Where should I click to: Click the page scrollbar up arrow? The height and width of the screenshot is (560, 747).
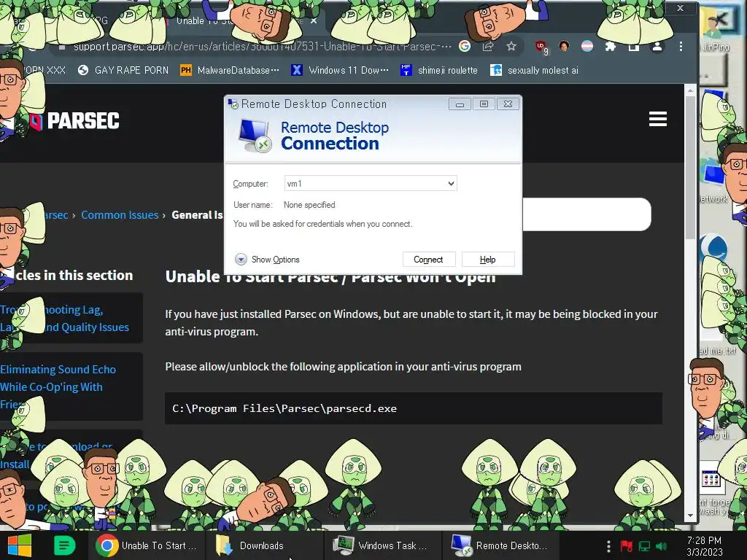click(690, 90)
